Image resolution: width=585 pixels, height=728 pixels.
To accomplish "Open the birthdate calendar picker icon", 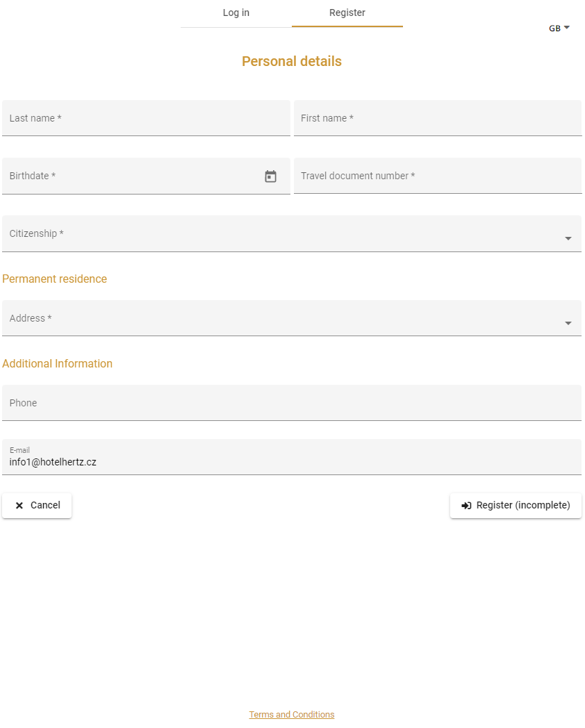I will click(271, 176).
